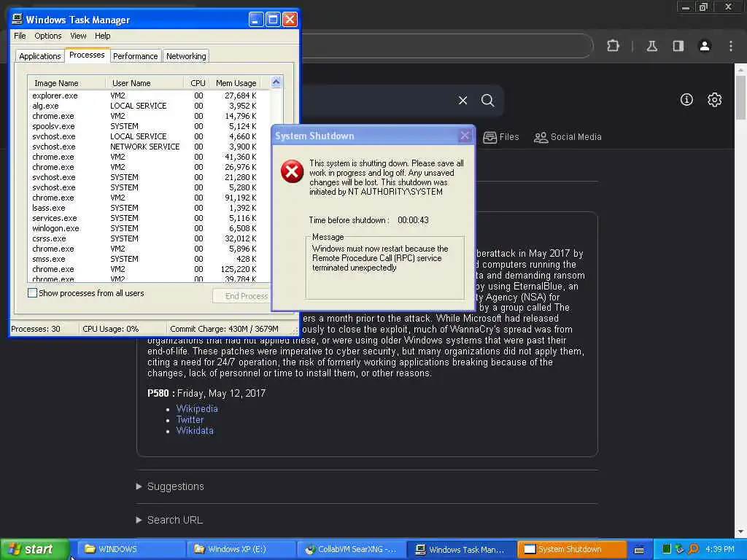747x560 pixels.
Task: Toggle the browser side panel icon
Action: pyautogui.click(x=678, y=46)
